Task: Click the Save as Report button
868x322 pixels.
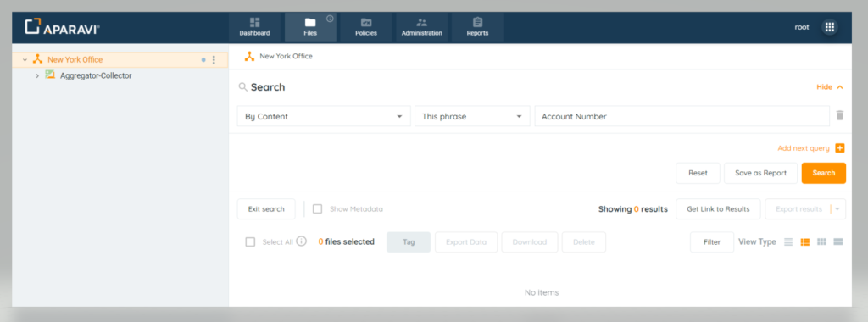Action: pyautogui.click(x=760, y=173)
